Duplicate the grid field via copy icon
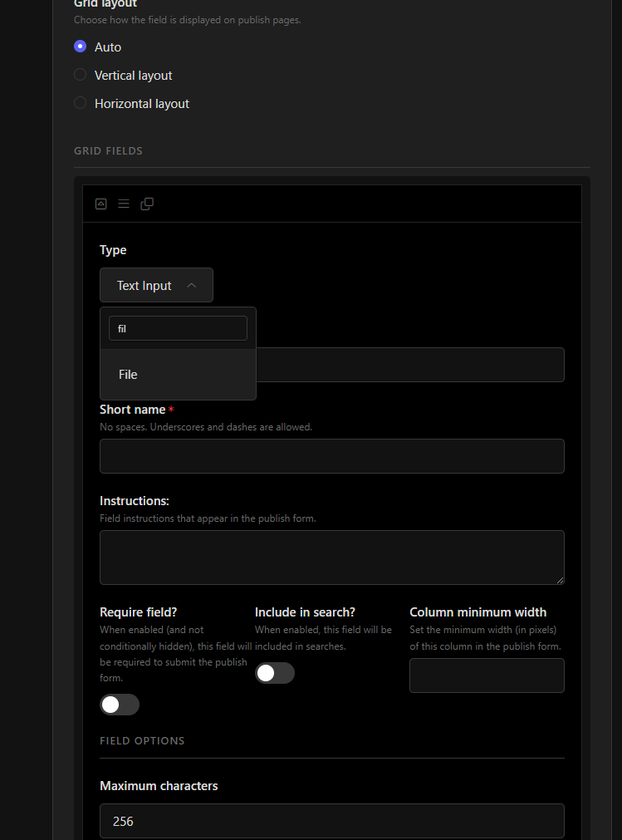The image size is (622, 840). click(x=147, y=204)
